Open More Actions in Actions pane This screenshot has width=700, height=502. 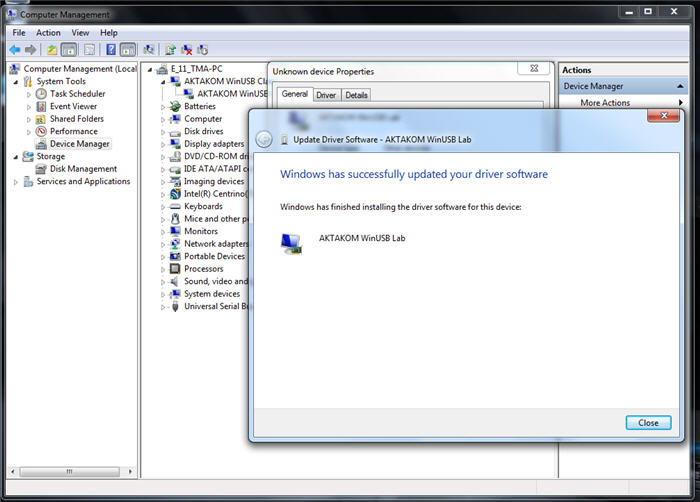tap(605, 103)
